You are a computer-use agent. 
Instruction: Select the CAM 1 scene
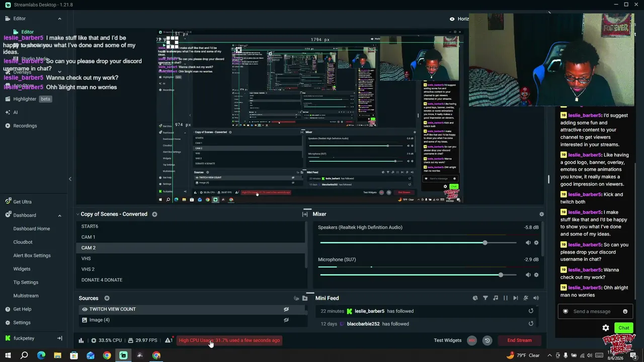[191, 237]
